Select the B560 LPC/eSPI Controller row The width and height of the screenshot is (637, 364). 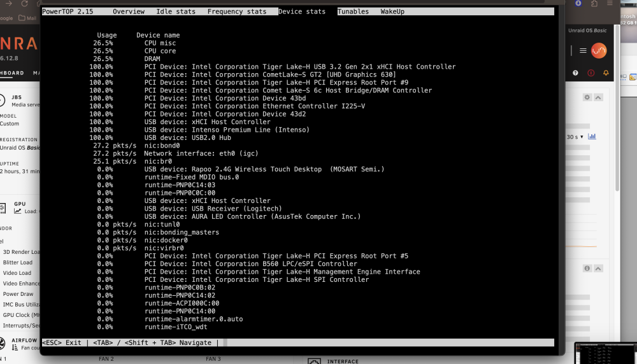227,263
